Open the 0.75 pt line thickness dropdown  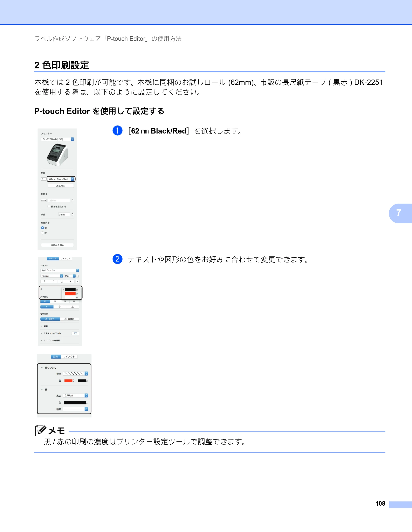(x=75, y=396)
